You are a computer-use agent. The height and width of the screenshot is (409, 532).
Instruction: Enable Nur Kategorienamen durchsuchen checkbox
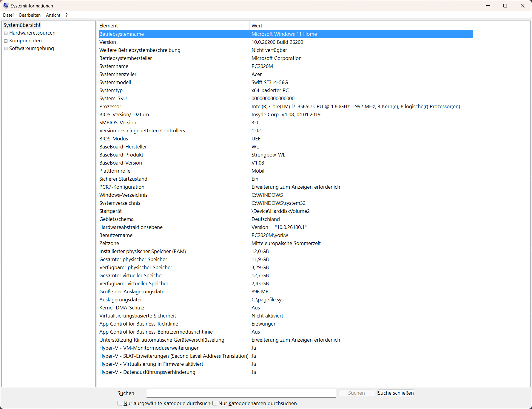point(215,403)
